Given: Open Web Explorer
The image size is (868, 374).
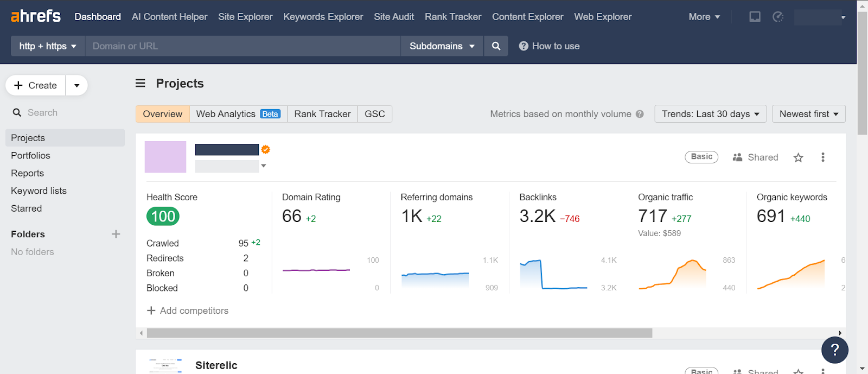Looking at the screenshot, I should (x=603, y=17).
